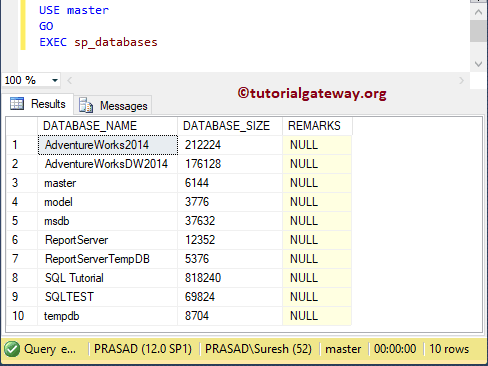Click the size value 5376
488x366 pixels.
click(197, 259)
